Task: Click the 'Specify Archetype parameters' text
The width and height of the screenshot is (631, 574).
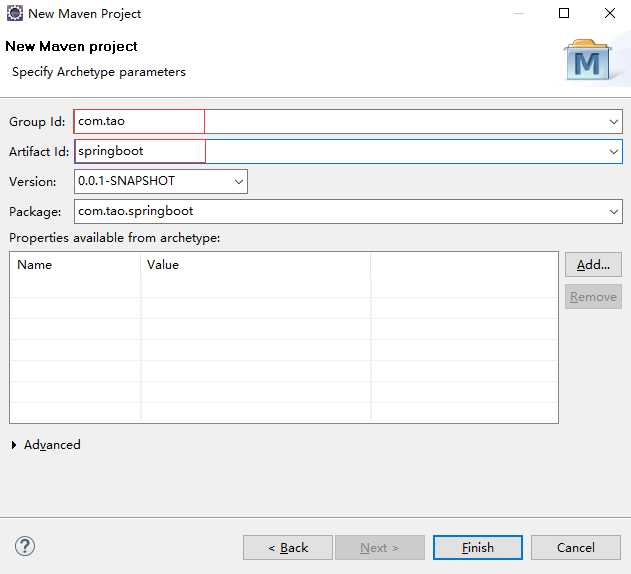Action: pos(99,72)
